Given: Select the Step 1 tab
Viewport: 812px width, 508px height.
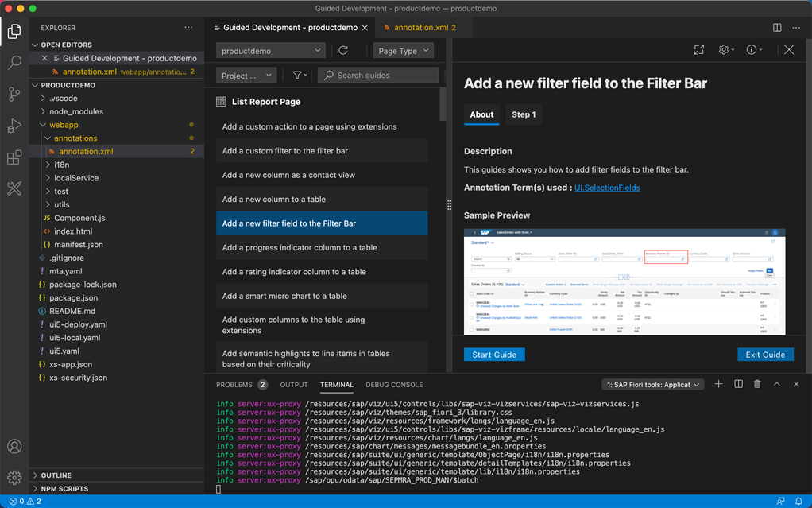Looking at the screenshot, I should [x=524, y=114].
